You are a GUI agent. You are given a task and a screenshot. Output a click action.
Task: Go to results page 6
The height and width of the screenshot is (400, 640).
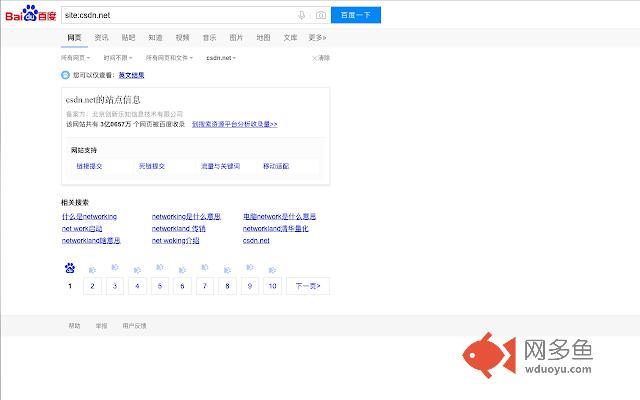(x=182, y=286)
